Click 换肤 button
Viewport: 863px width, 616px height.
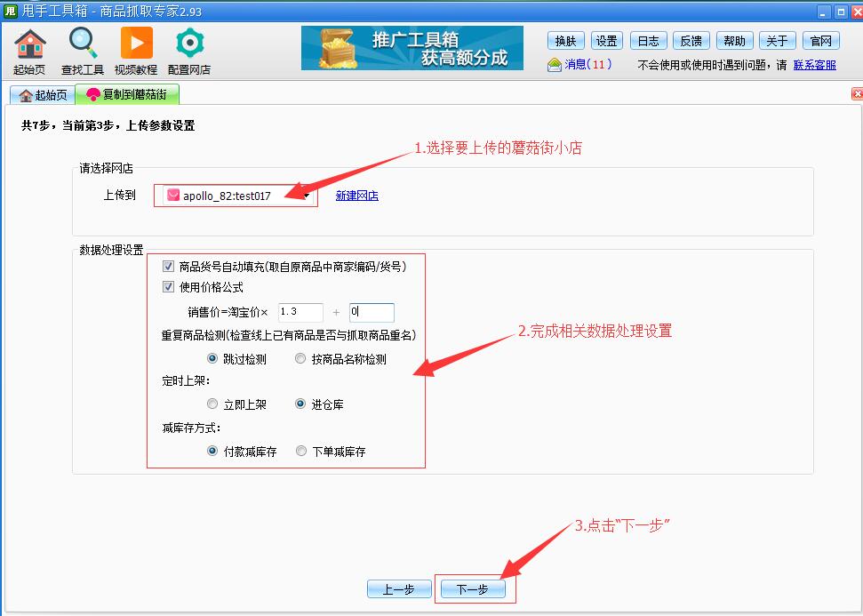coord(565,41)
